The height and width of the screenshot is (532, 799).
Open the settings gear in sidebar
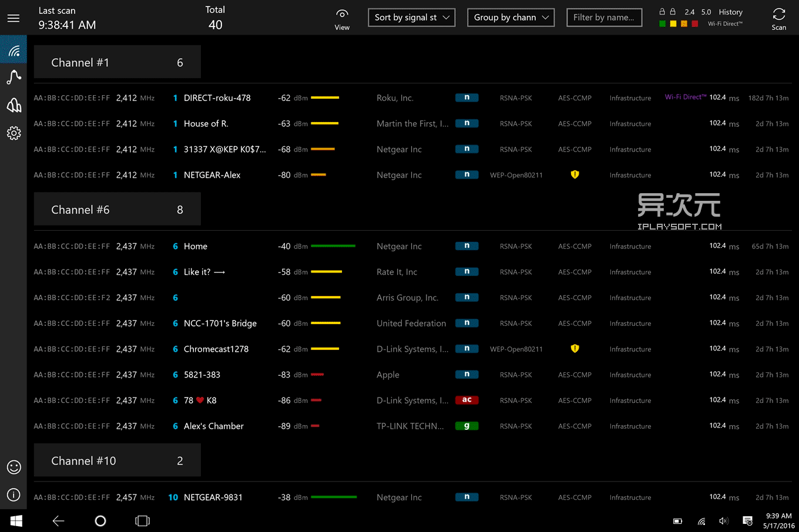(x=14, y=133)
